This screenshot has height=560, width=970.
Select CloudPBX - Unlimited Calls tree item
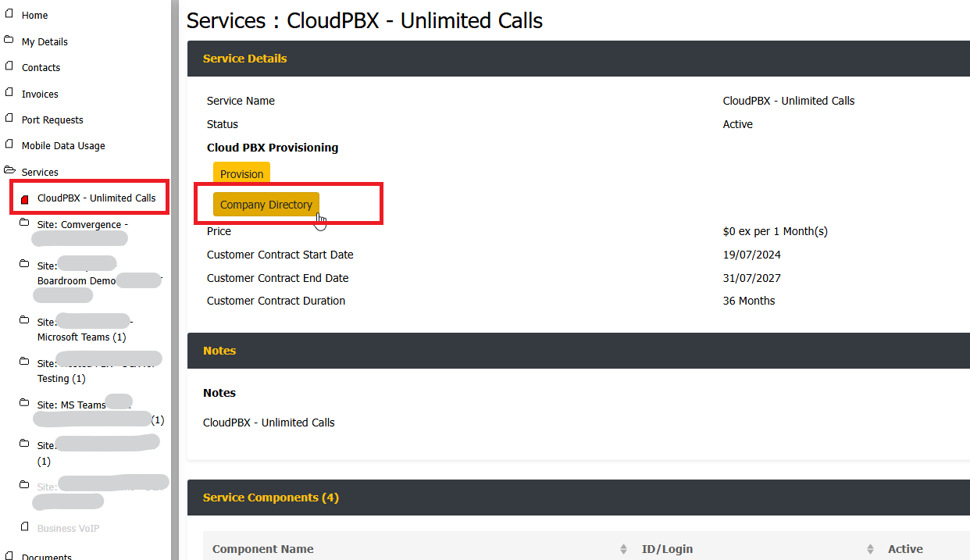(x=96, y=198)
